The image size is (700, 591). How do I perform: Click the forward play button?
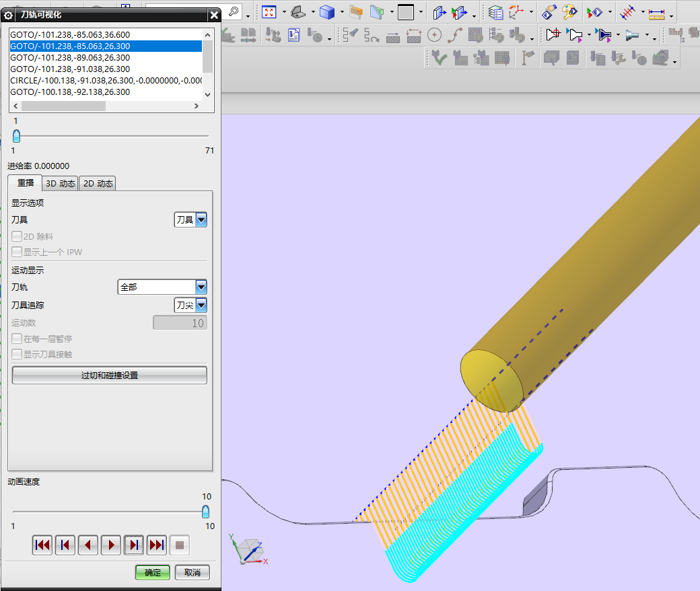point(111,545)
